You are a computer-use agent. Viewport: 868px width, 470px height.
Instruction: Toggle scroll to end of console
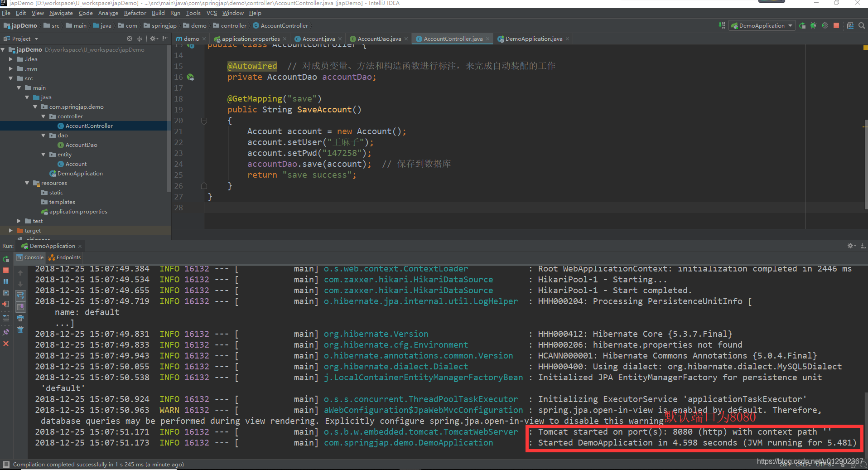pyautogui.click(x=20, y=307)
